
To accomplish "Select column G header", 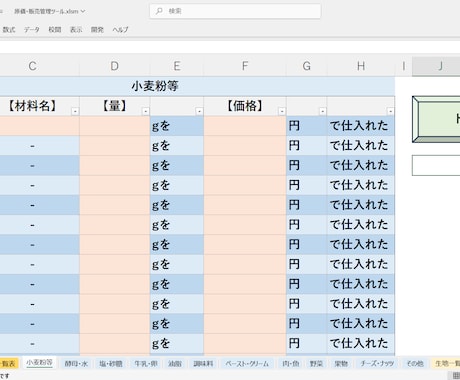I will (x=306, y=66).
